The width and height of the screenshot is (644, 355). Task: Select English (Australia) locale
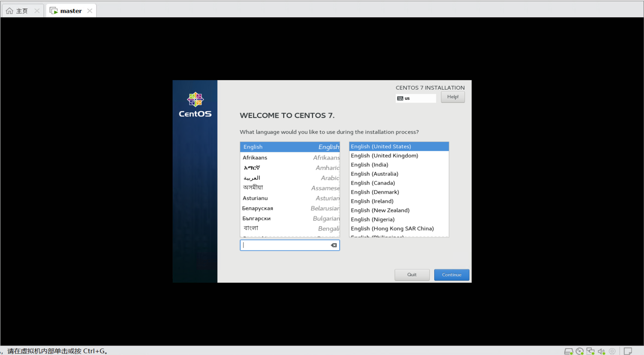point(374,174)
